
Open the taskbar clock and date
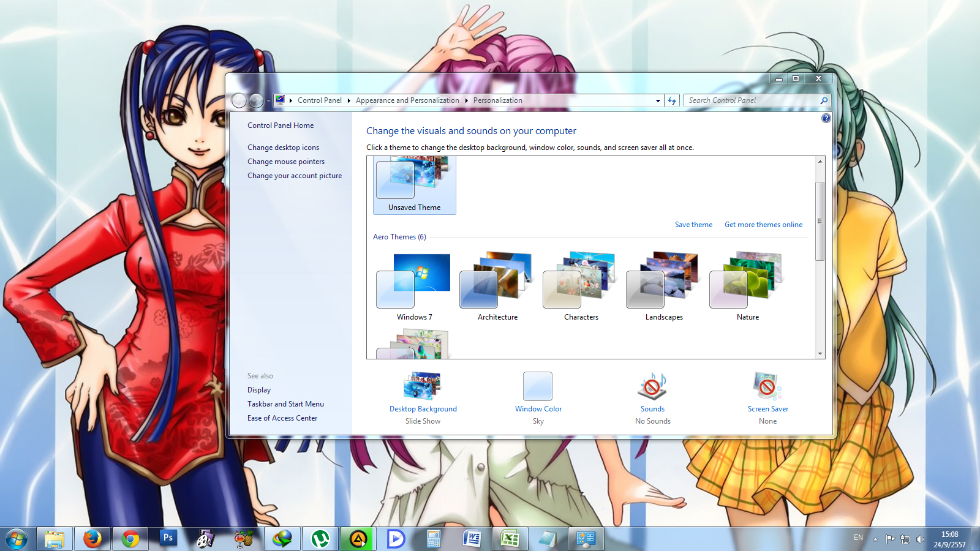pyautogui.click(x=949, y=539)
